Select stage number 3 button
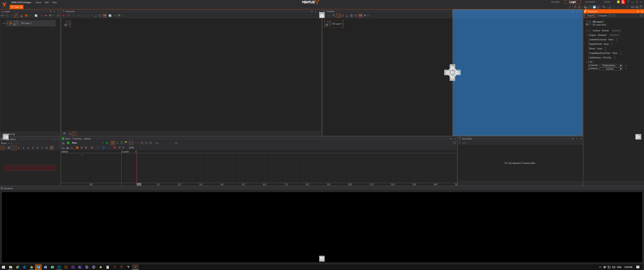The image size is (644, 270). point(24,148)
